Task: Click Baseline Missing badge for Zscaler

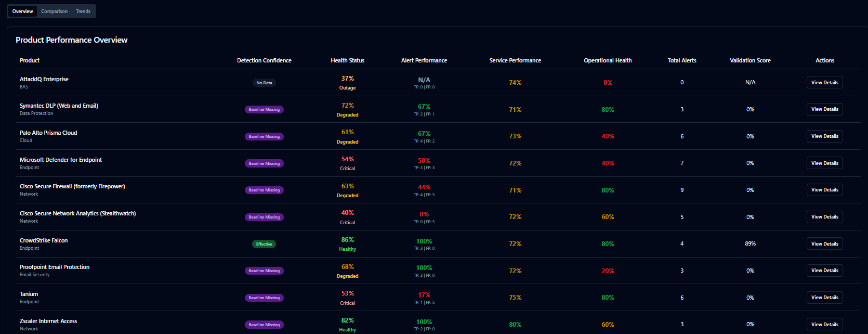Action: coord(264,325)
